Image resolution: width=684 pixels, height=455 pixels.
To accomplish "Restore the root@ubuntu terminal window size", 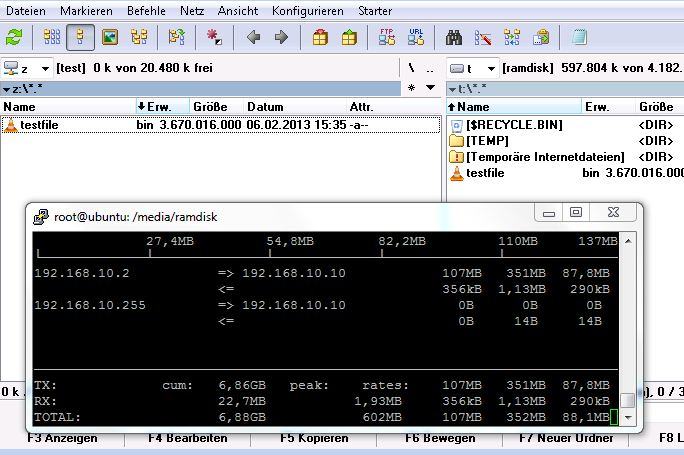I will (x=576, y=213).
